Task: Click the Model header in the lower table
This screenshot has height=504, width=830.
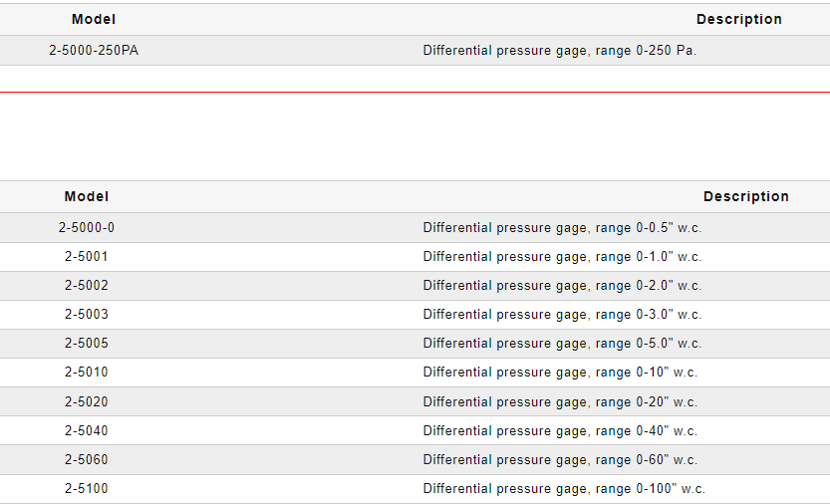Action: click(x=87, y=196)
